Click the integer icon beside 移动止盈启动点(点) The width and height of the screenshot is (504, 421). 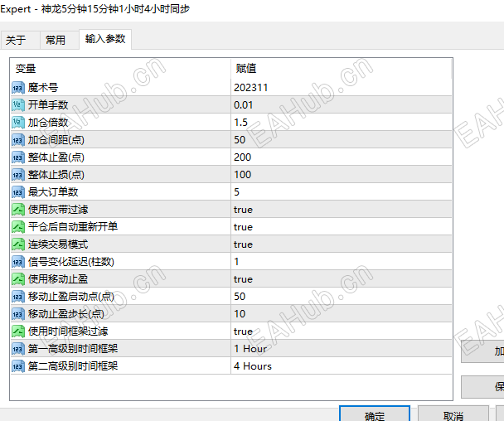(18, 297)
